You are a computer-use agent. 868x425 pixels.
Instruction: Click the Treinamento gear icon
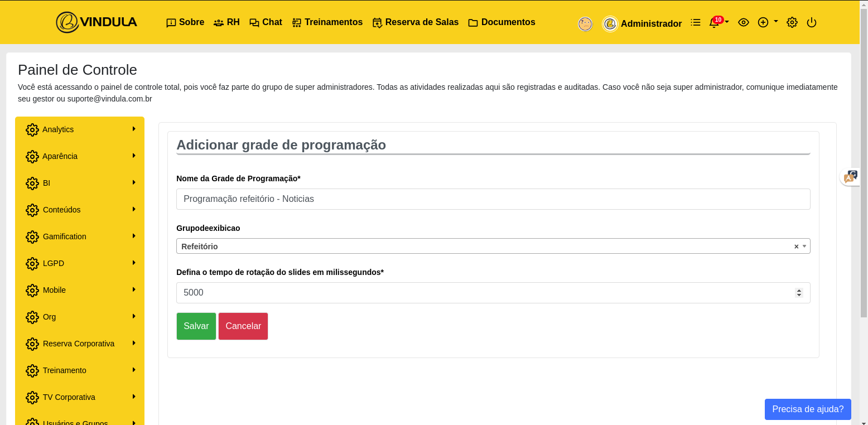[32, 371]
